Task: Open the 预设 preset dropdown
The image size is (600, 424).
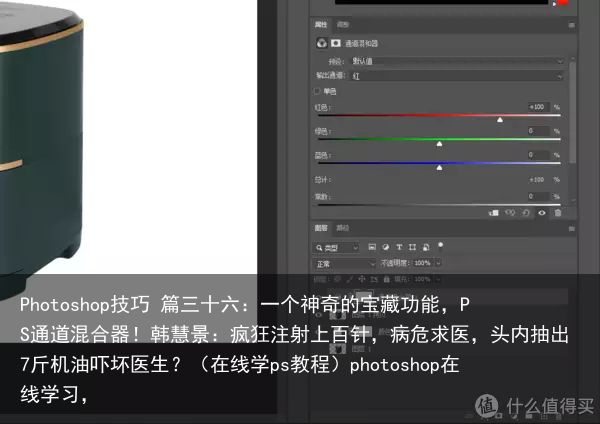Action: (x=457, y=61)
